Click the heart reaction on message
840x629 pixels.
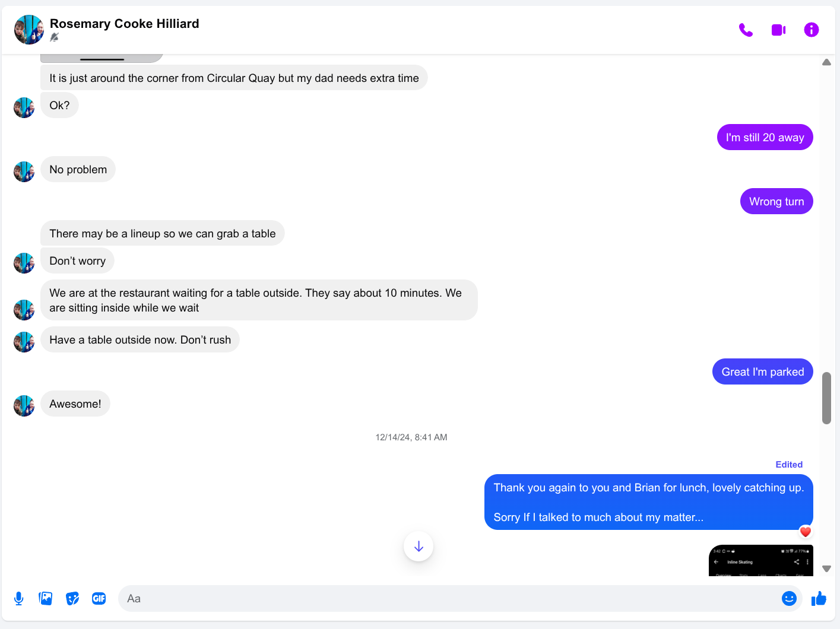[805, 532]
